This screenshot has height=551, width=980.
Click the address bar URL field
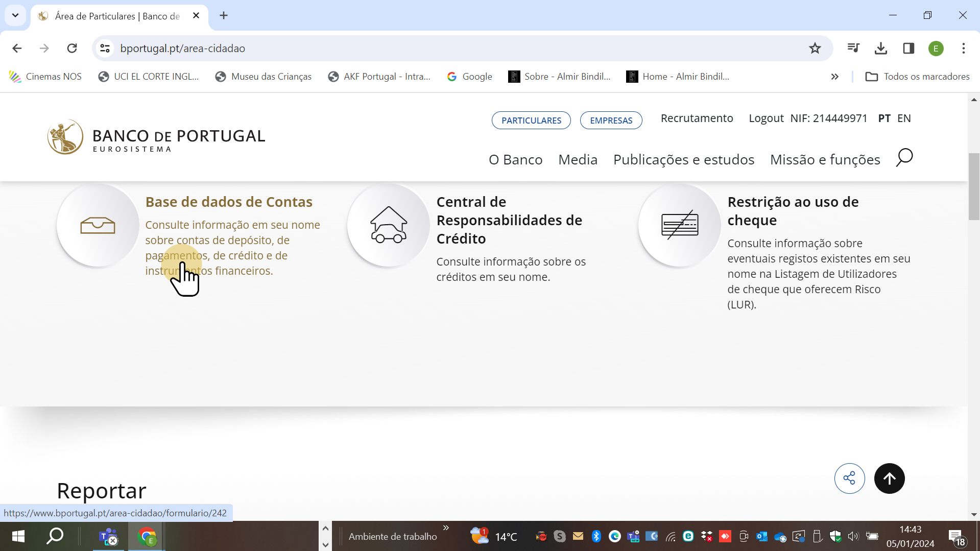(409, 49)
